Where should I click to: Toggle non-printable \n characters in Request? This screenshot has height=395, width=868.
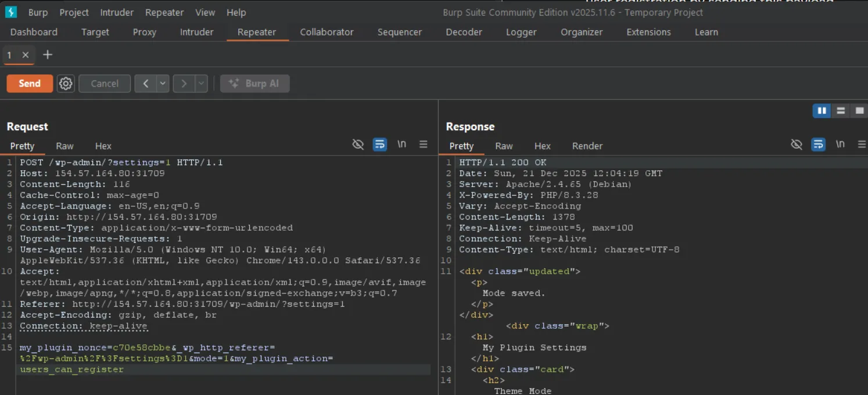tap(401, 145)
